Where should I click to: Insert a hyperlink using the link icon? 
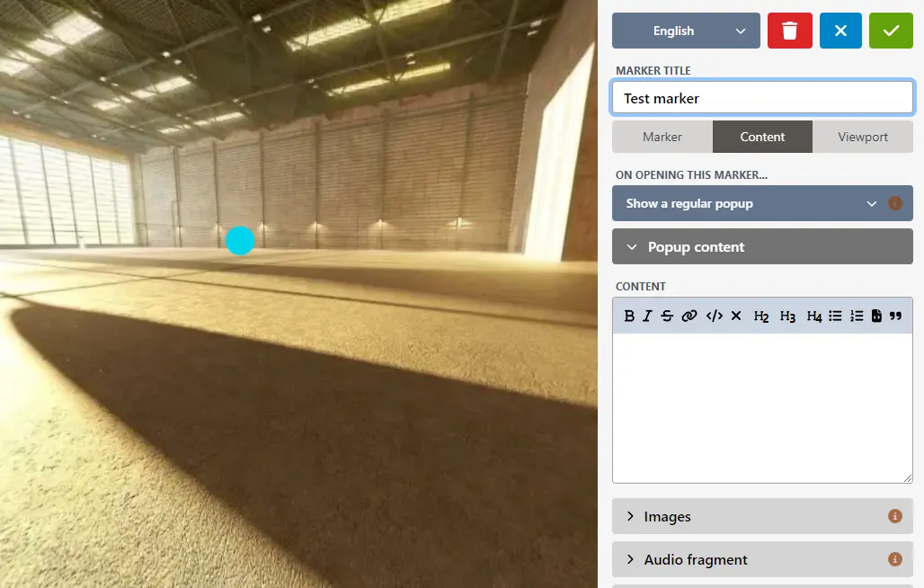click(x=689, y=316)
